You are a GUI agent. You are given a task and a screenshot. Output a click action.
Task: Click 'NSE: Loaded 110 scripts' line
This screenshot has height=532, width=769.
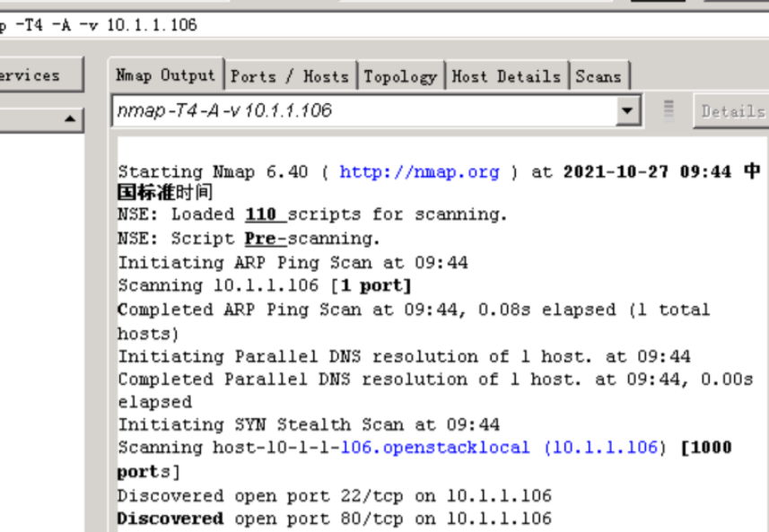pyautogui.click(x=312, y=214)
